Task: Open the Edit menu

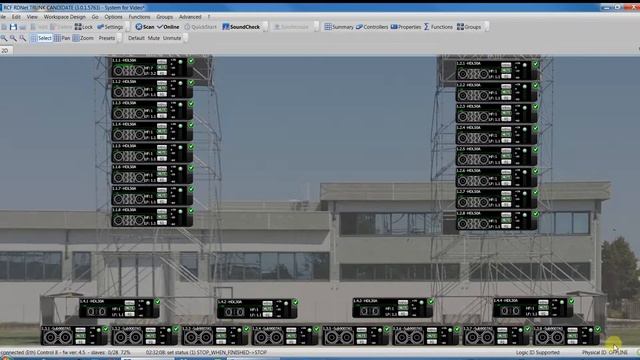Action: coord(16,17)
